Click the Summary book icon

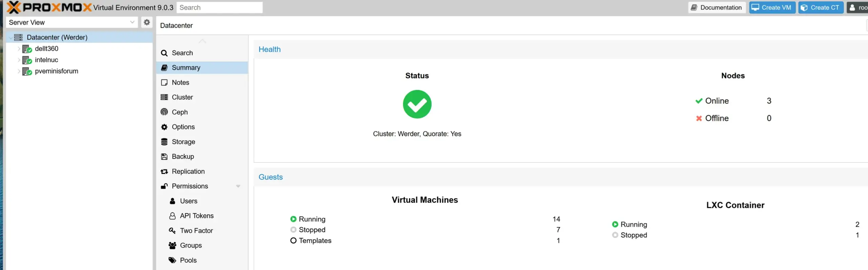[164, 67]
